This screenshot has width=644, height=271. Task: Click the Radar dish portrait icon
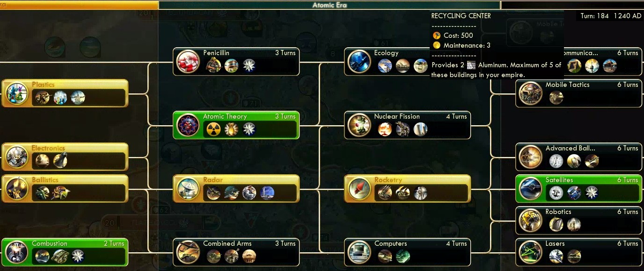tap(188, 189)
